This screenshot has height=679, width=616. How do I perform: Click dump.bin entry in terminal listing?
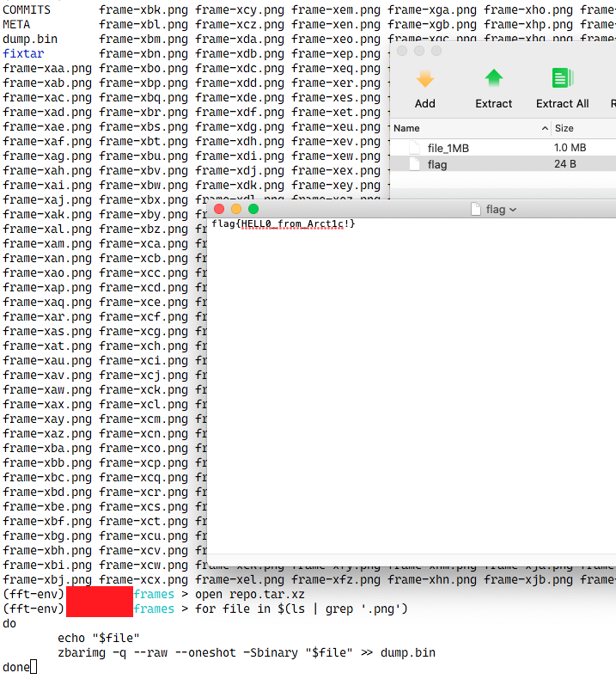(x=30, y=39)
